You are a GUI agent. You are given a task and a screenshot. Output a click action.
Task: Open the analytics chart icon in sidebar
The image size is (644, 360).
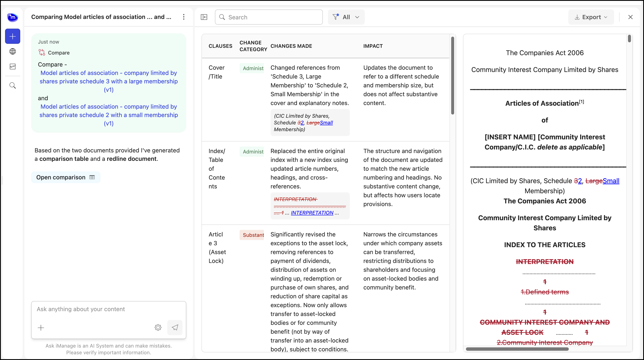[12, 67]
